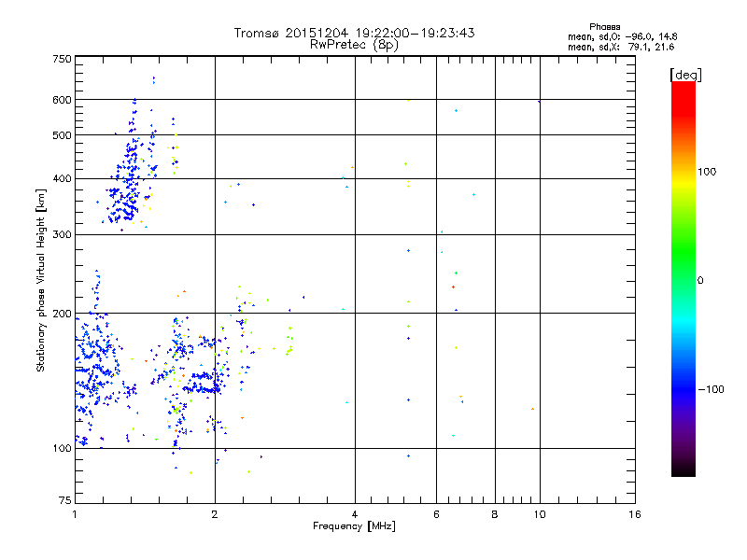This screenshot has width=747, height=560.
Task: Click the y-axis tick label '200'
Action: coord(62,314)
